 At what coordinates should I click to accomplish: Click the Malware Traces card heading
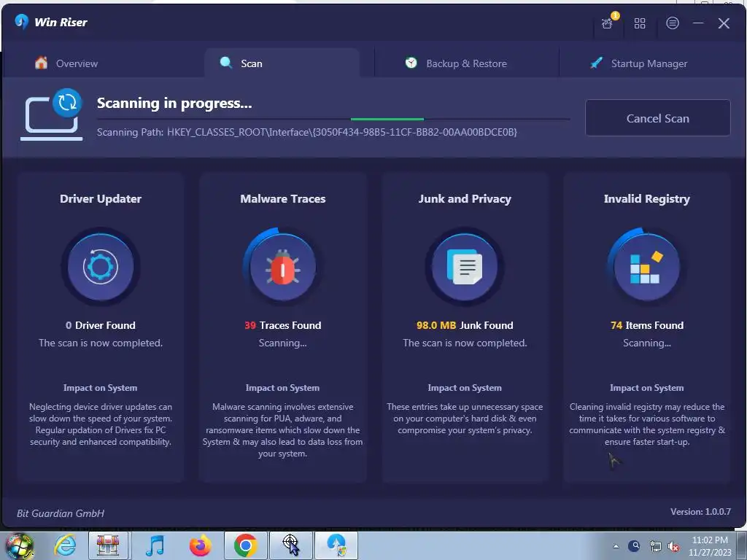tap(282, 198)
